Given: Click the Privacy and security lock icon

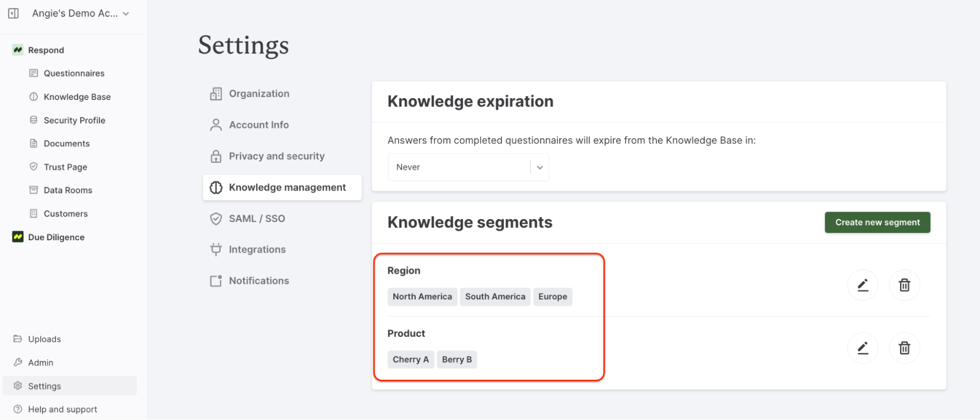Looking at the screenshot, I should (216, 156).
